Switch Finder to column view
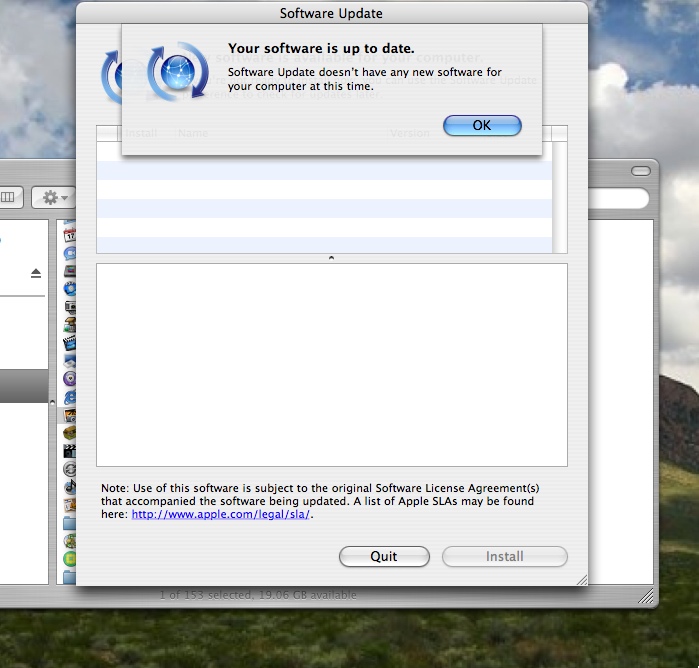The height and width of the screenshot is (668, 699). point(8,197)
